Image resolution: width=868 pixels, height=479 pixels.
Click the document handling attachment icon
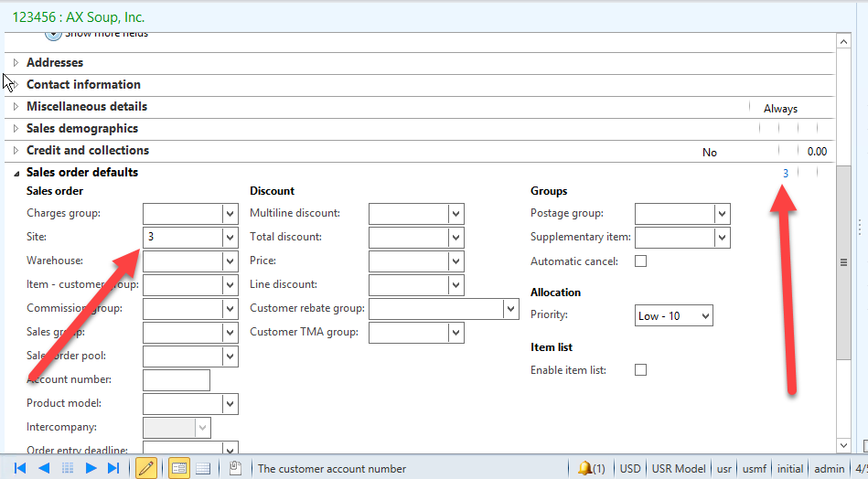[235, 468]
